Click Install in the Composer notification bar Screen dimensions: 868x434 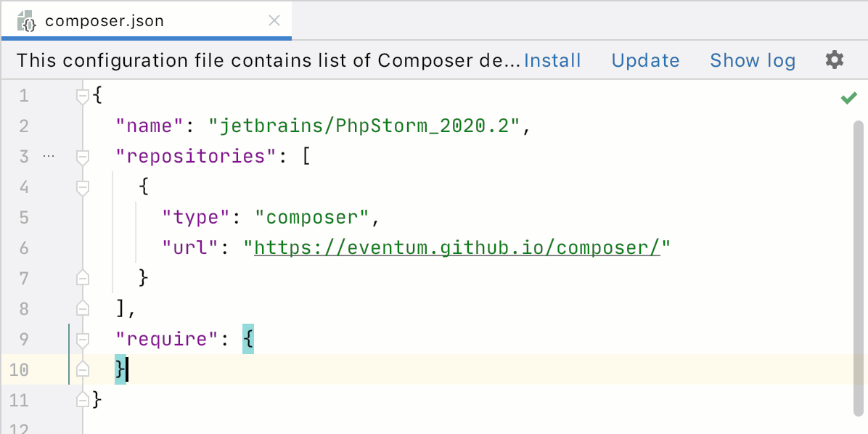pos(552,60)
